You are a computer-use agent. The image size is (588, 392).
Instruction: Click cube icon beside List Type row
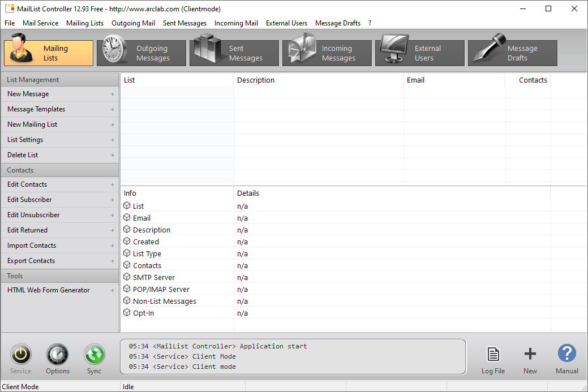click(127, 253)
